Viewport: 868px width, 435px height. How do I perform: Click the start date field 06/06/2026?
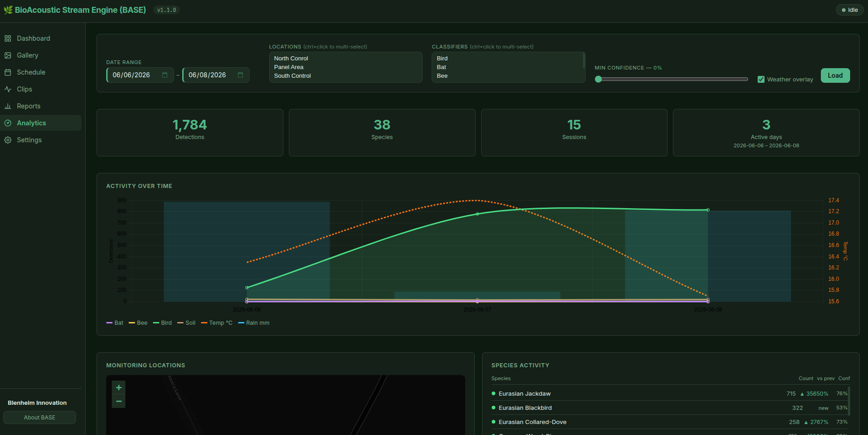[x=140, y=75]
